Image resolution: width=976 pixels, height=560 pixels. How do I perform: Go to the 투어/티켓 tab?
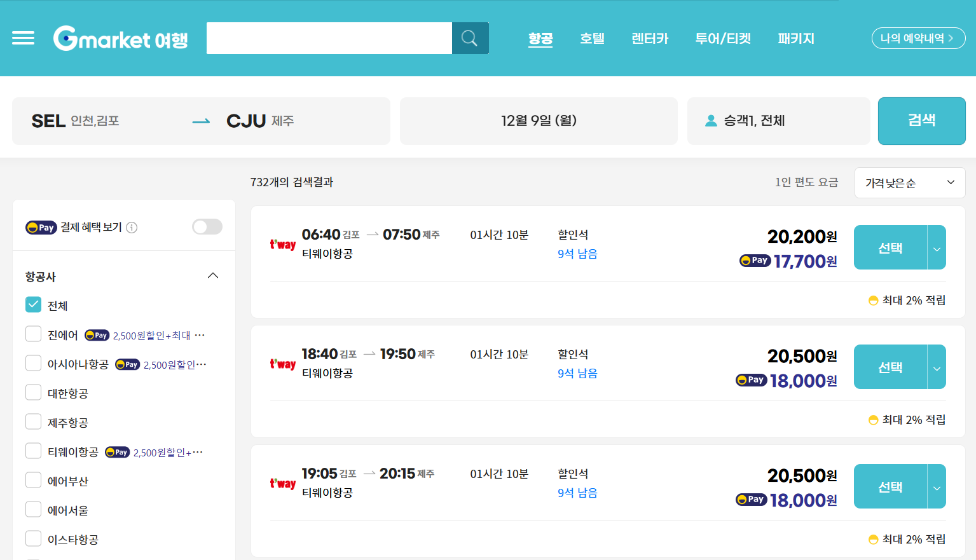point(723,39)
